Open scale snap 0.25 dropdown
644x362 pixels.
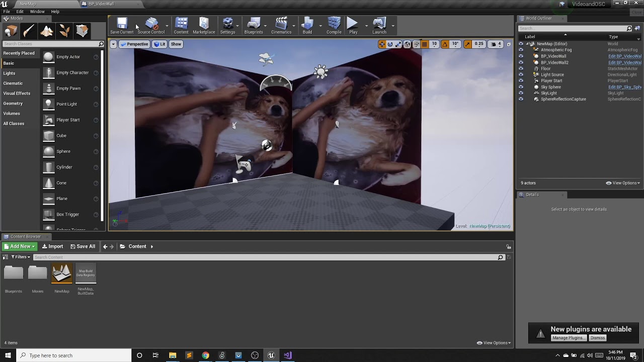[x=479, y=44]
